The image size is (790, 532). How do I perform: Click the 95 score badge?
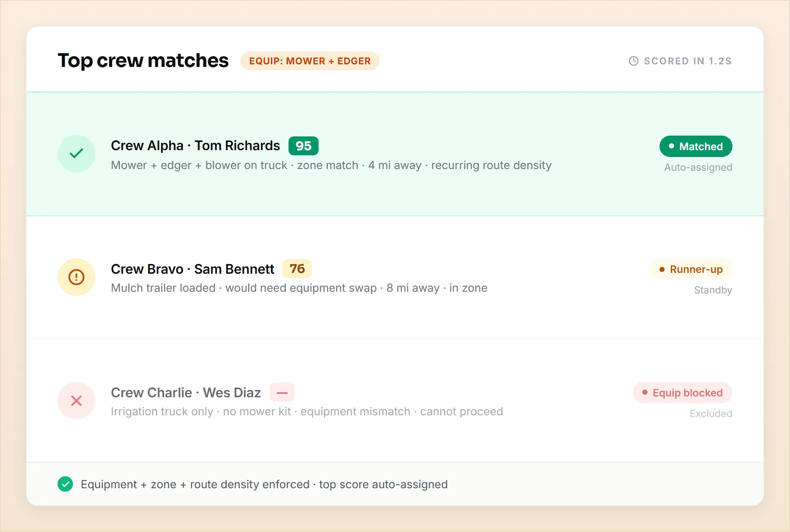click(304, 146)
